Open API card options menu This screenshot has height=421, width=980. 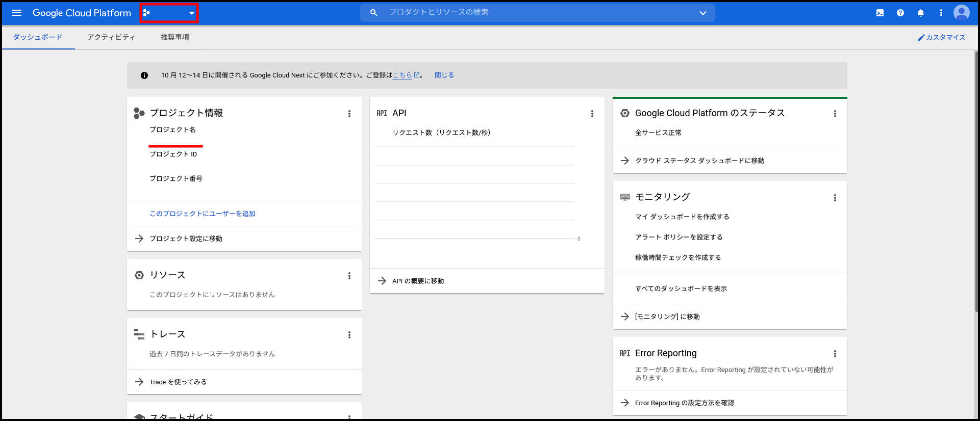click(592, 114)
